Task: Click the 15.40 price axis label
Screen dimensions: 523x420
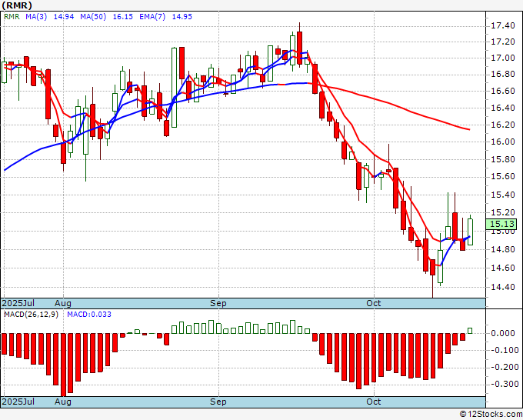Action: 503,195
